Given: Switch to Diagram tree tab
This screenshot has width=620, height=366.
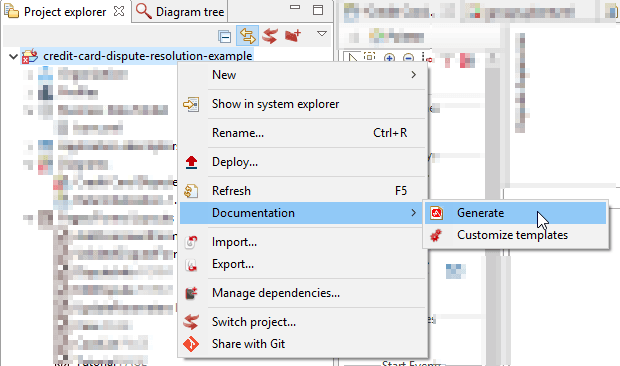Looking at the screenshot, I should coord(180,12).
